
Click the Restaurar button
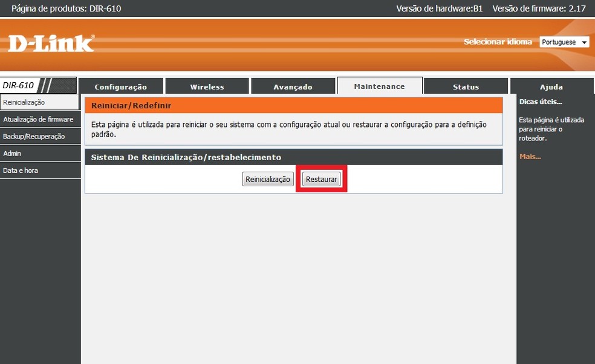322,179
